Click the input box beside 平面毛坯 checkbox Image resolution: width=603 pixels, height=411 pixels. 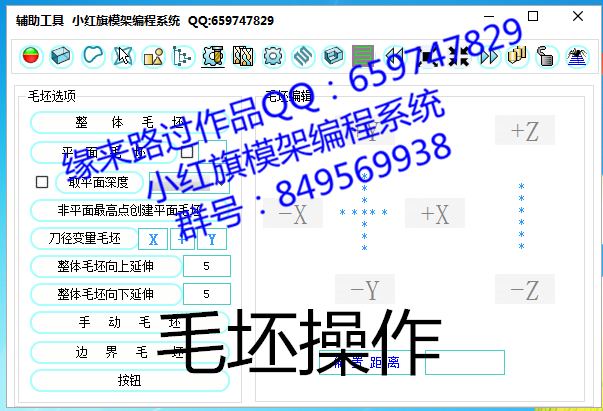coord(212,152)
